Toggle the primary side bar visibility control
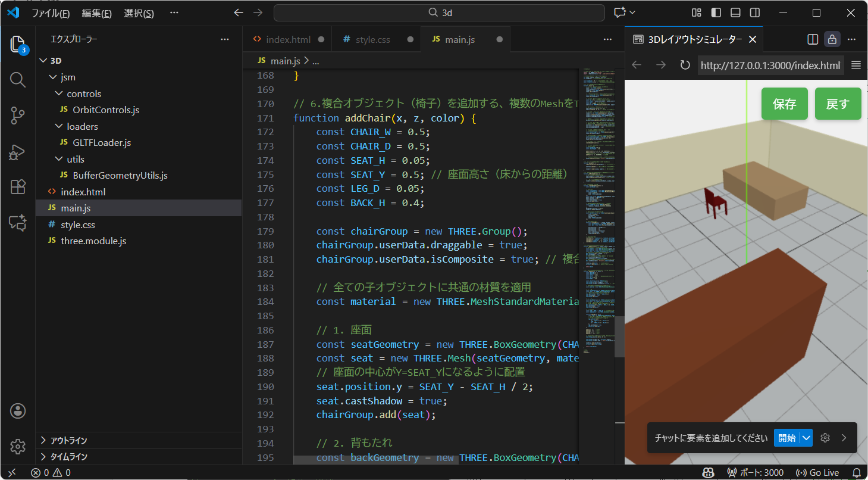This screenshot has height=480, width=868. (x=716, y=12)
